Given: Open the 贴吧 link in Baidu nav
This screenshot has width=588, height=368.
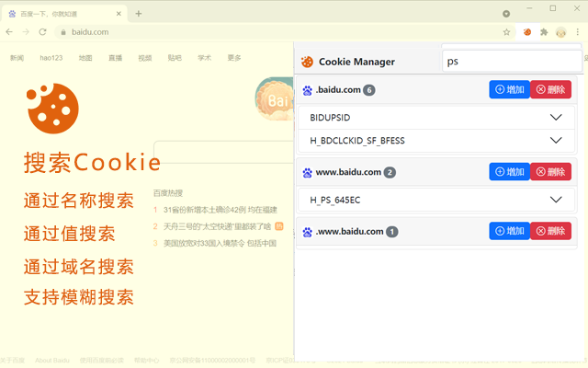Looking at the screenshot, I should [175, 58].
